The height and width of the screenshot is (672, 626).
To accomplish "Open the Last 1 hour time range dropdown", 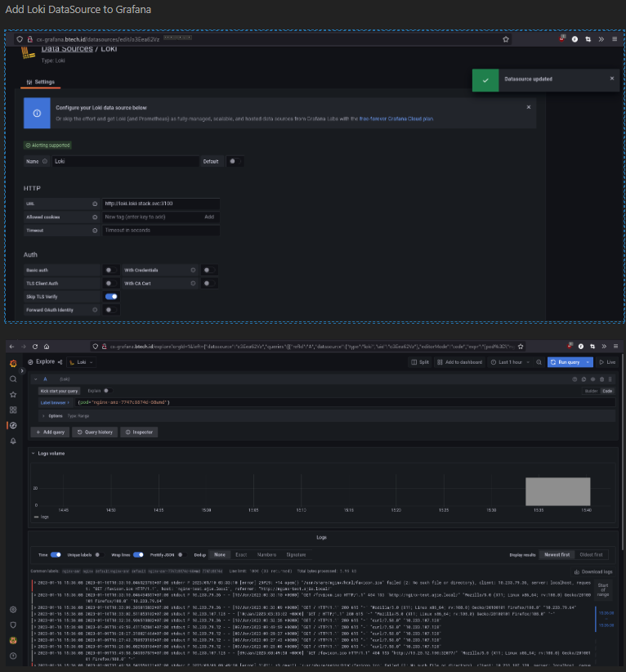I will click(x=510, y=362).
